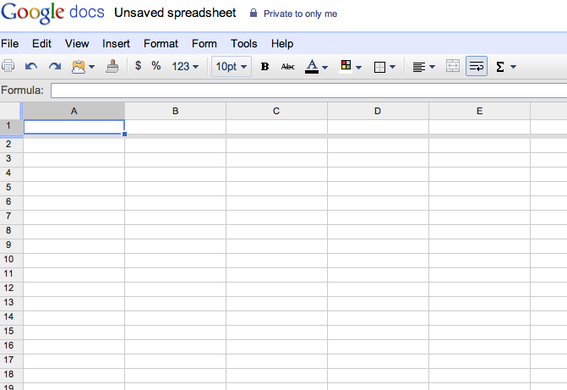The height and width of the screenshot is (390, 567).
Task: Click the clipboard paste icon
Action: 78,67
